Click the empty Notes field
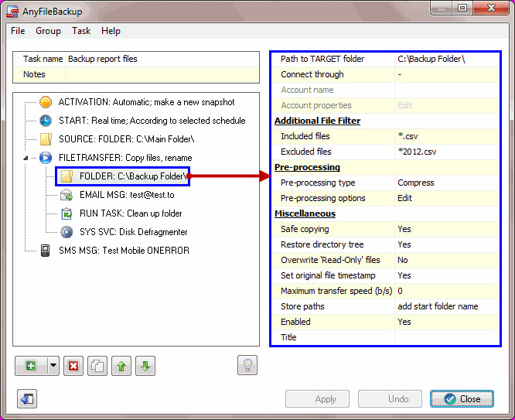Viewport: 515px width, 420px height. click(162, 74)
